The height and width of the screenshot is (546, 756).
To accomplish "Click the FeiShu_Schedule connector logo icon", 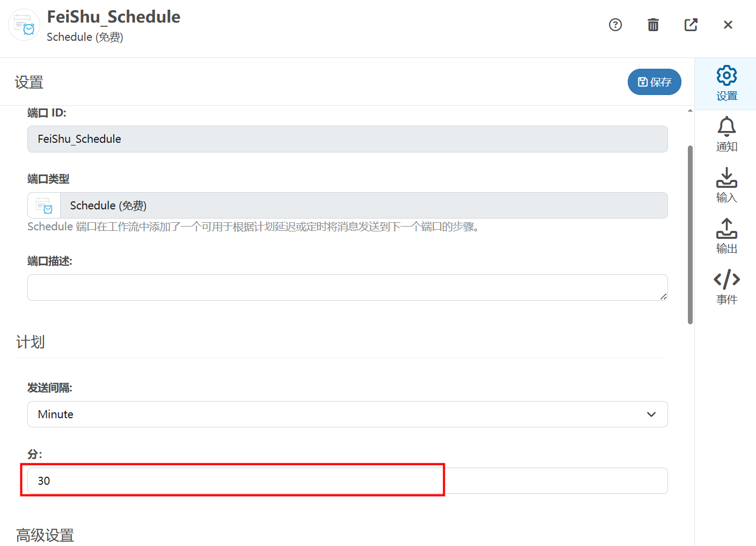I will [24, 25].
